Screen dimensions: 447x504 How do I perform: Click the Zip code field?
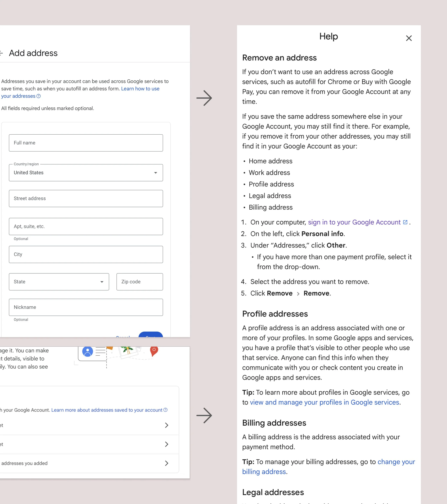pos(140,282)
